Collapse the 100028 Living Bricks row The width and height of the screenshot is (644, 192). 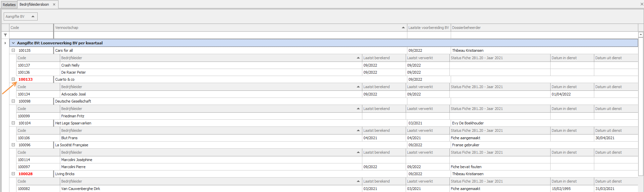(13, 174)
